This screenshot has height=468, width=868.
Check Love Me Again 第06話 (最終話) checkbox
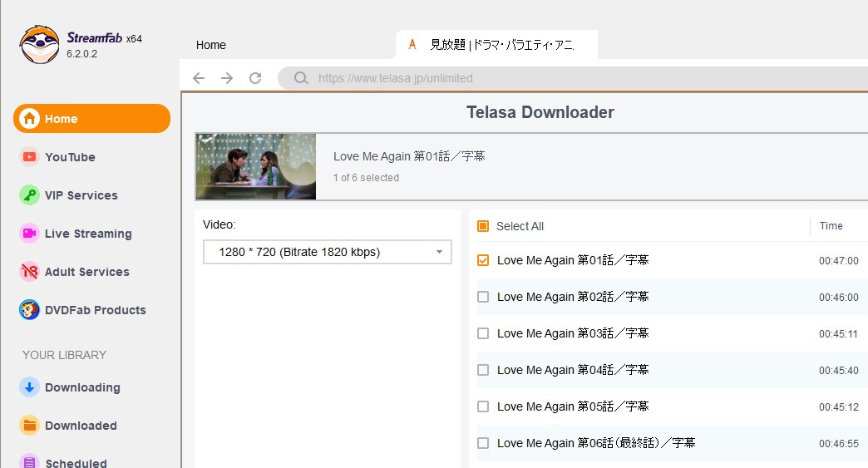pyautogui.click(x=483, y=442)
